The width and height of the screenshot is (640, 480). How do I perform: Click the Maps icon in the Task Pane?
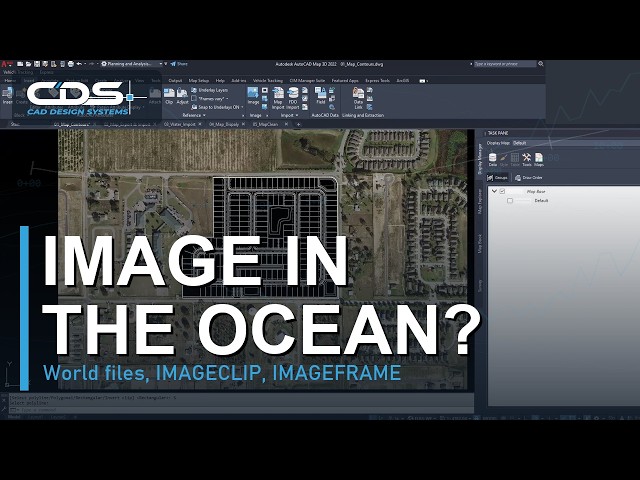pyautogui.click(x=539, y=159)
